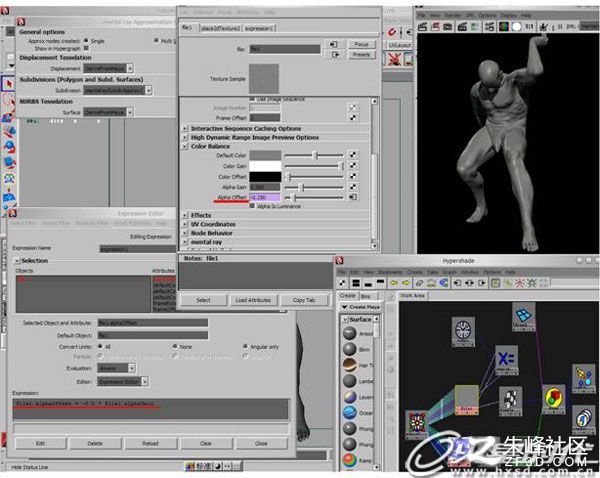The image size is (600, 478).
Task: Select the red-green-yellow shading group node
Action: (554, 399)
